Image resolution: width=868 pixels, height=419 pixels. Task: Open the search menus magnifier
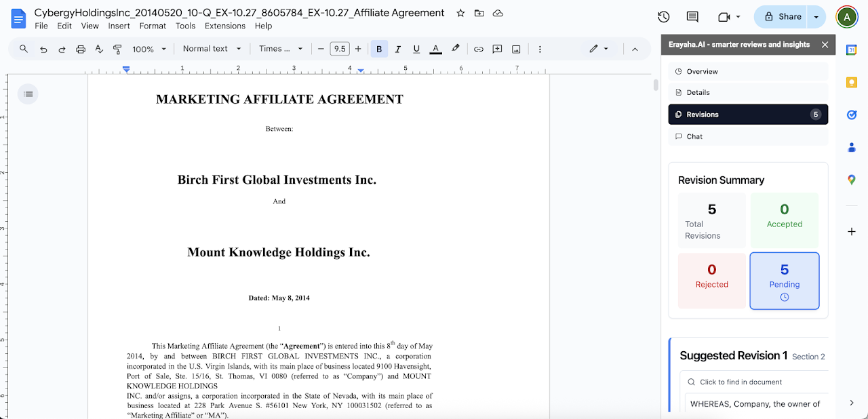pos(24,49)
